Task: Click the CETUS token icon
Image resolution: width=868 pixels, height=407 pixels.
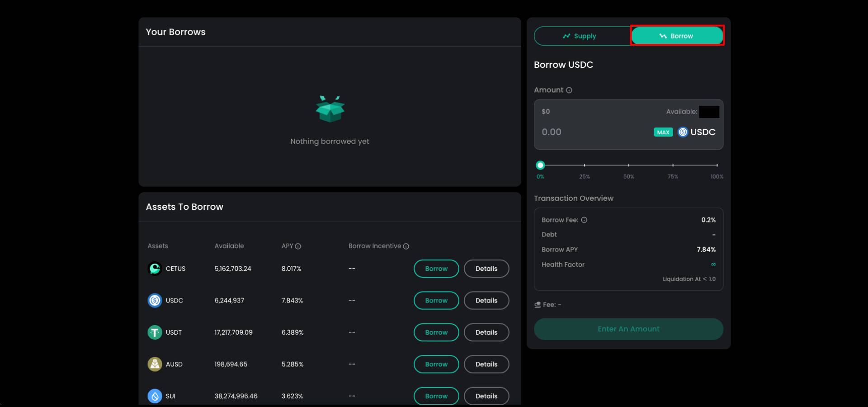Action: pyautogui.click(x=155, y=269)
